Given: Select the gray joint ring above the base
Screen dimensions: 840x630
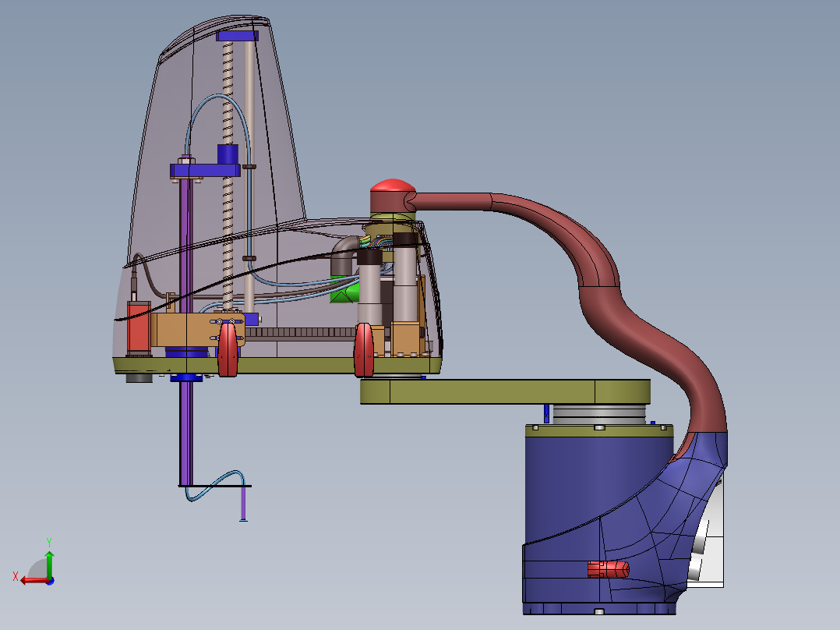Looking at the screenshot, I should tap(599, 415).
